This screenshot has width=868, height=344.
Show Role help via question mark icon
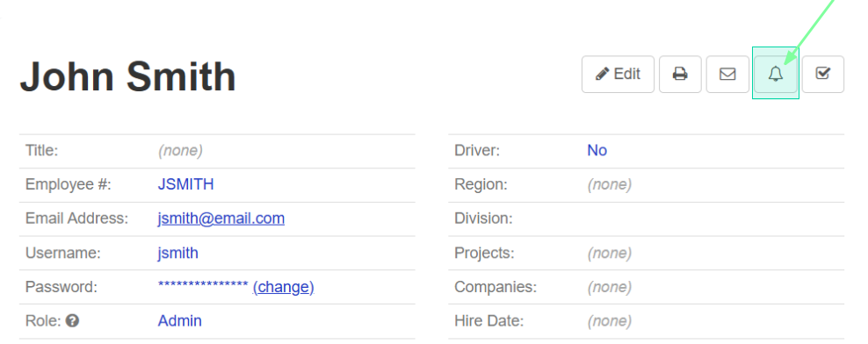[x=73, y=321]
